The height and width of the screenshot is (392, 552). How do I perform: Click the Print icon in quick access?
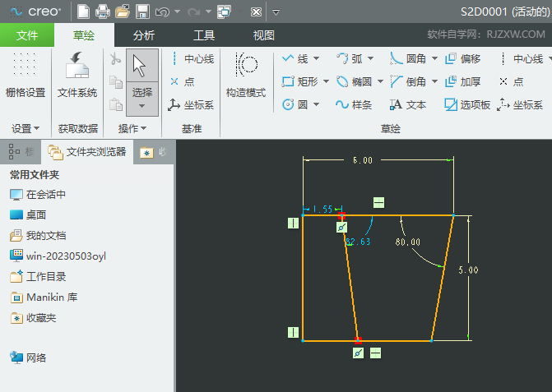103,12
